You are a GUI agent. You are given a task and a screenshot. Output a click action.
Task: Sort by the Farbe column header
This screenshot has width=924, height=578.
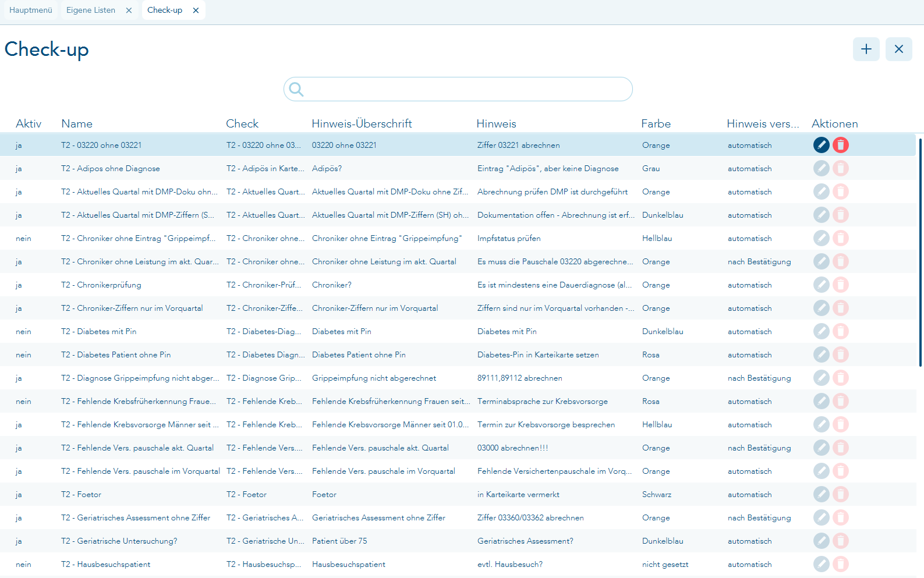[656, 123]
